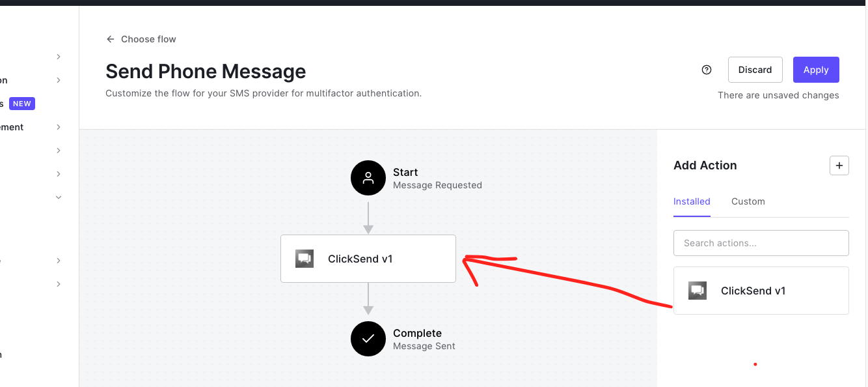Click the Start node person icon
Screen dimensions: 868x387
(x=368, y=177)
